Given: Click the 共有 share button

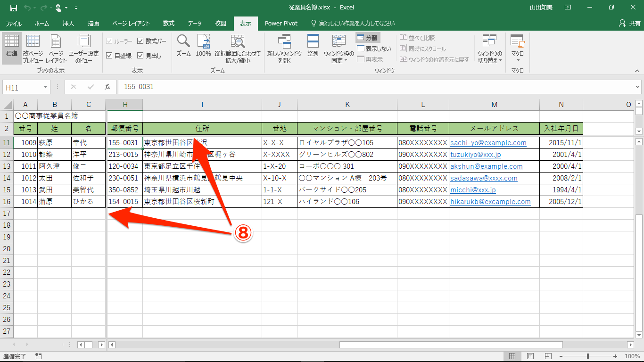Looking at the screenshot, I should click(x=629, y=23).
